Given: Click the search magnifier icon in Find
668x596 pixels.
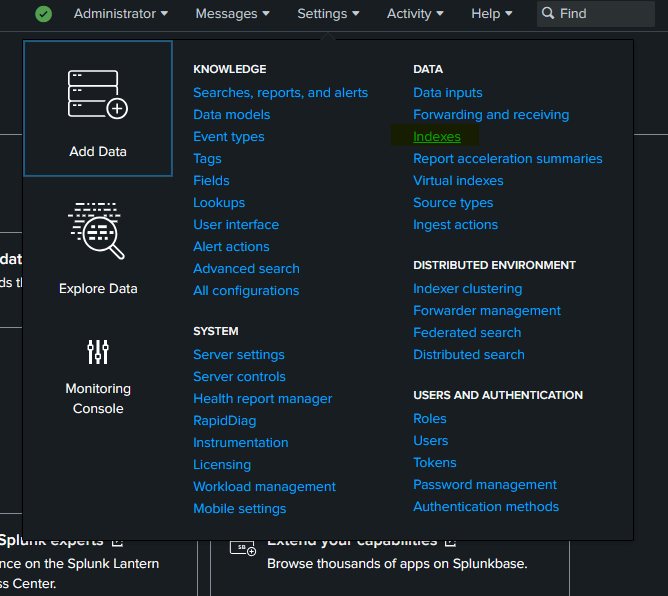Looking at the screenshot, I should coord(548,13).
